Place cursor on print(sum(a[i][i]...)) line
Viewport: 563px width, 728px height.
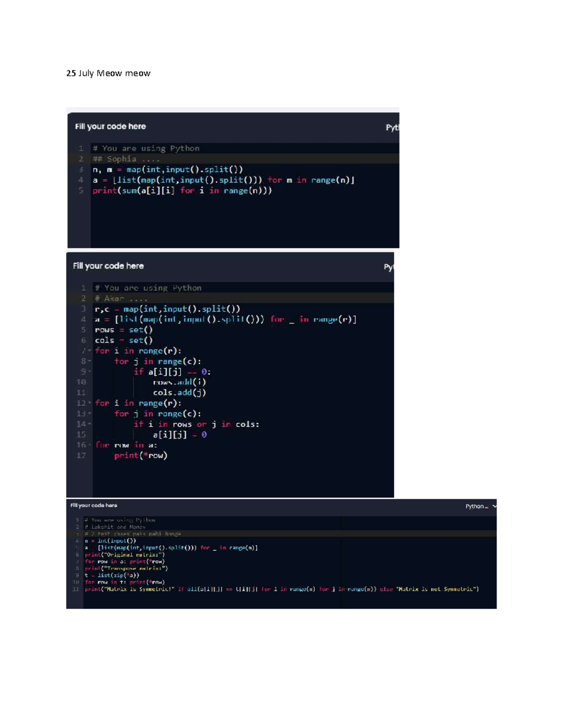pos(182,190)
